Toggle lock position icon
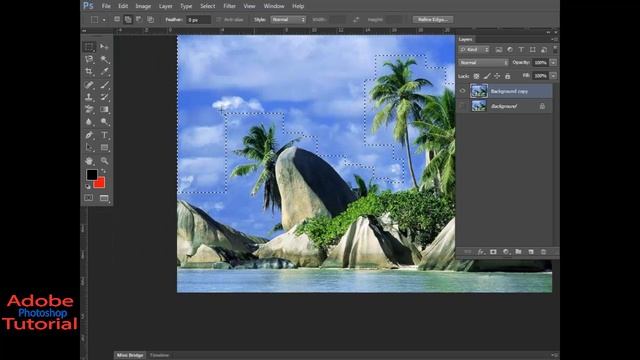 click(x=497, y=76)
